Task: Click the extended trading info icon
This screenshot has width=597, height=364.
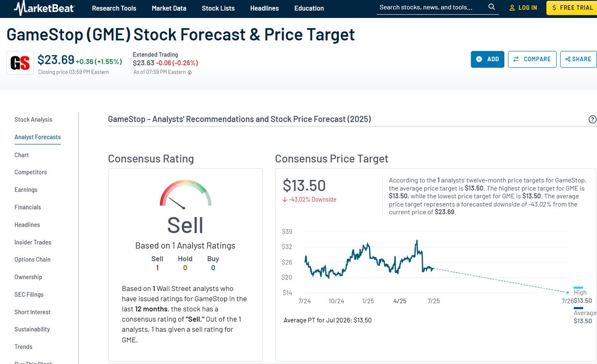Action: pos(190,73)
